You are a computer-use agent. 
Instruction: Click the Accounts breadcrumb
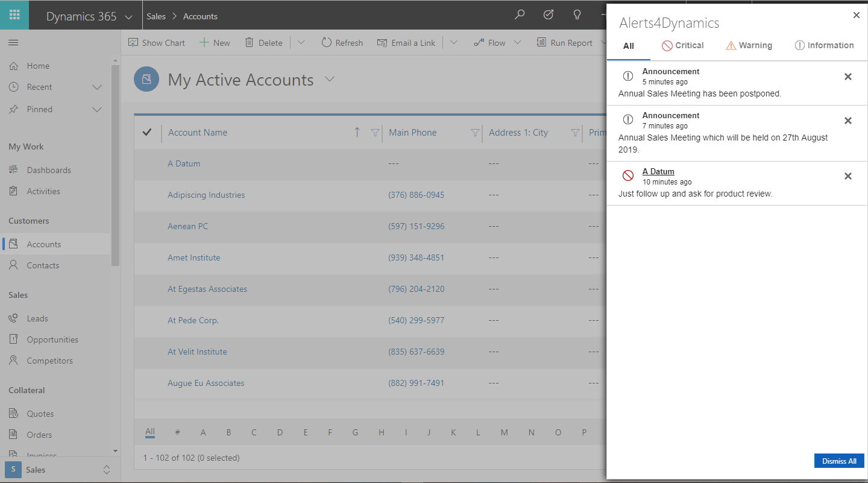click(200, 16)
